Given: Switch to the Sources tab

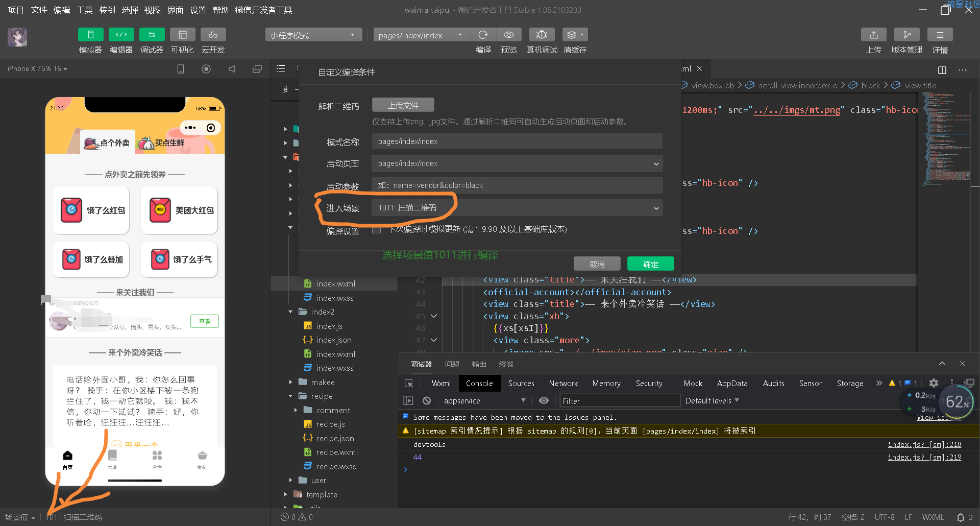Looking at the screenshot, I should pos(521,383).
